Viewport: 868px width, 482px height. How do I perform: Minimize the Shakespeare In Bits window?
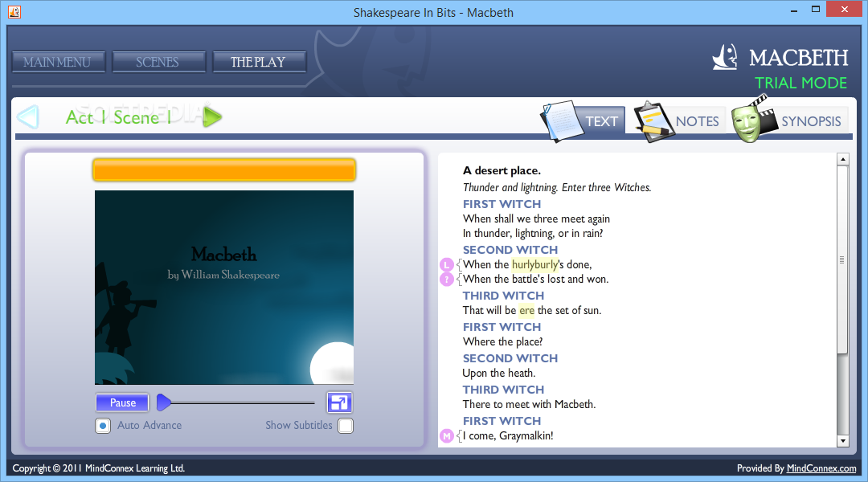tap(794, 10)
